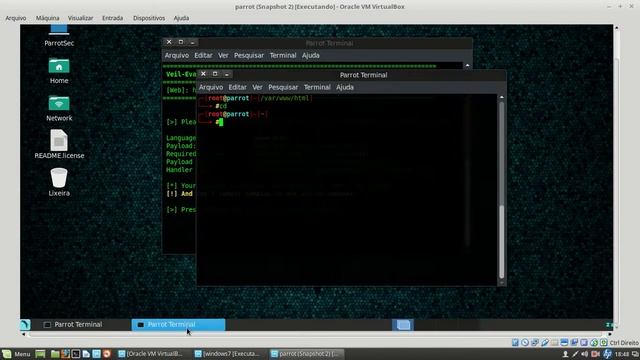Click the front terminal vertical scrollbar thumb
640x360 pixels.
[502, 242]
